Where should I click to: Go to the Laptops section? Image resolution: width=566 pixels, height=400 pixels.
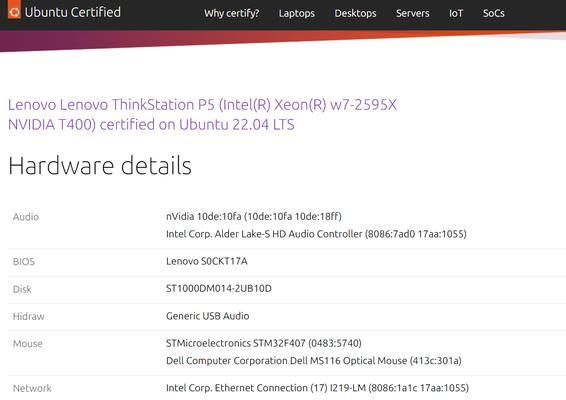(297, 13)
